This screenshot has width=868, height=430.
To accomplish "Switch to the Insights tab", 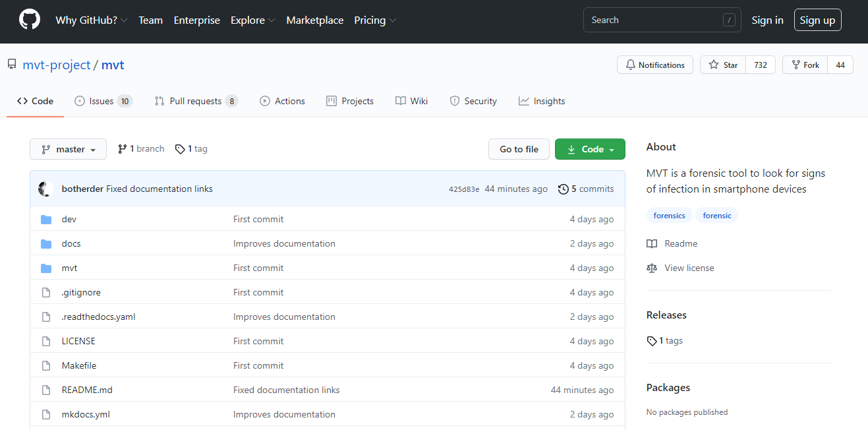I will click(x=542, y=101).
